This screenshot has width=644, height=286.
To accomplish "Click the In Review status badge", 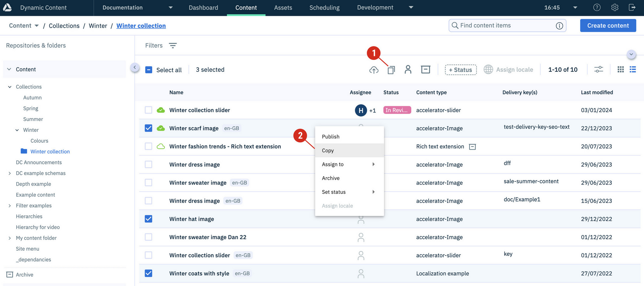I will click(397, 110).
